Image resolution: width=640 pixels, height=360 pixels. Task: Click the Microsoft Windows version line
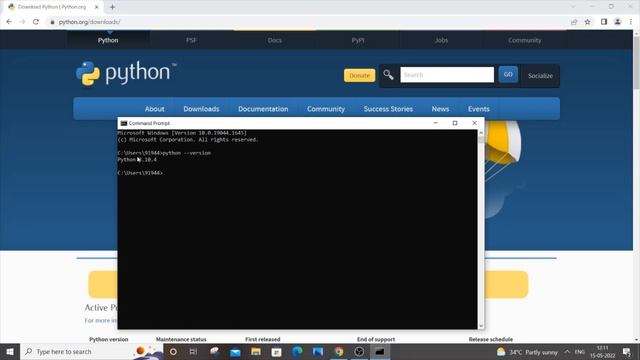182,133
